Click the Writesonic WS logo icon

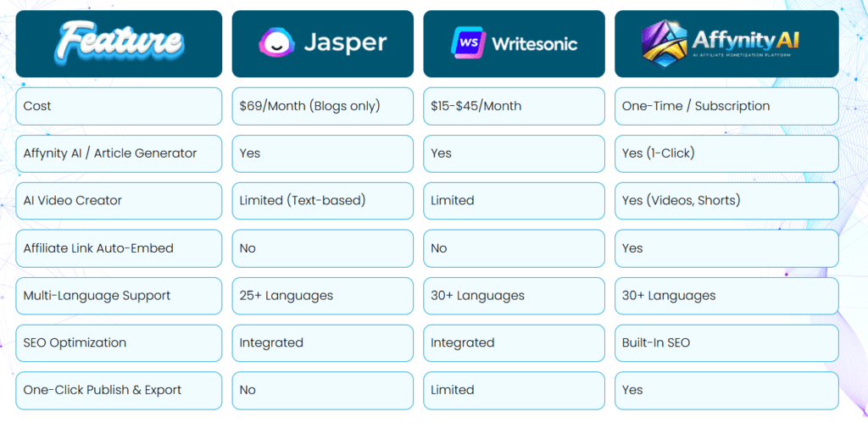point(468,42)
